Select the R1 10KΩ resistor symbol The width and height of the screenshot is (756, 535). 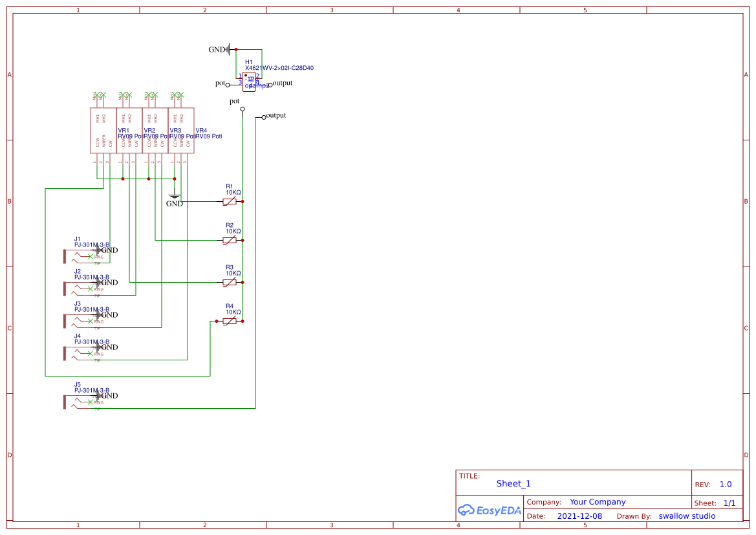(230, 201)
